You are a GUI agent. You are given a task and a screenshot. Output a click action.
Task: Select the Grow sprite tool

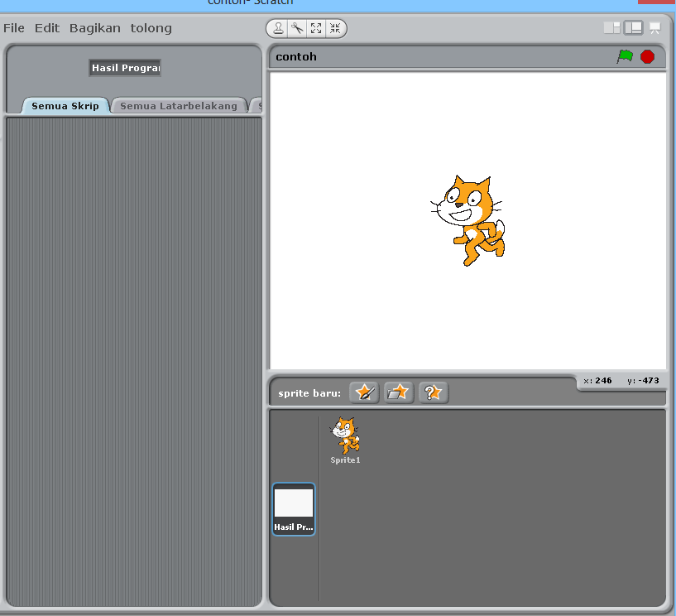point(316,28)
